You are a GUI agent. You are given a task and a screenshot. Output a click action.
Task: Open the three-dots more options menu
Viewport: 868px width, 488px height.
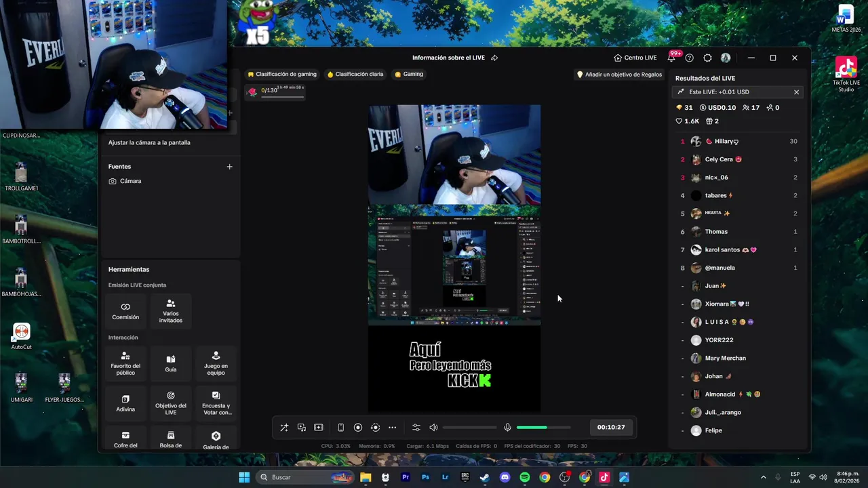(393, 428)
